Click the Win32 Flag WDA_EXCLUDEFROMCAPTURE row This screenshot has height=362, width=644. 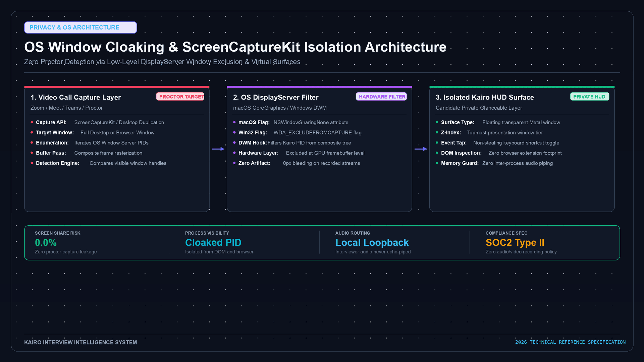[x=298, y=133]
